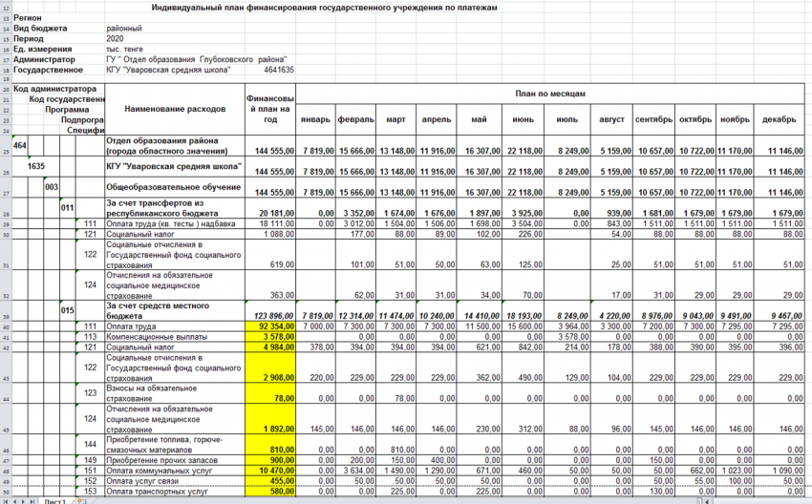Select the yellow cell '10 470,00'

[269, 471]
